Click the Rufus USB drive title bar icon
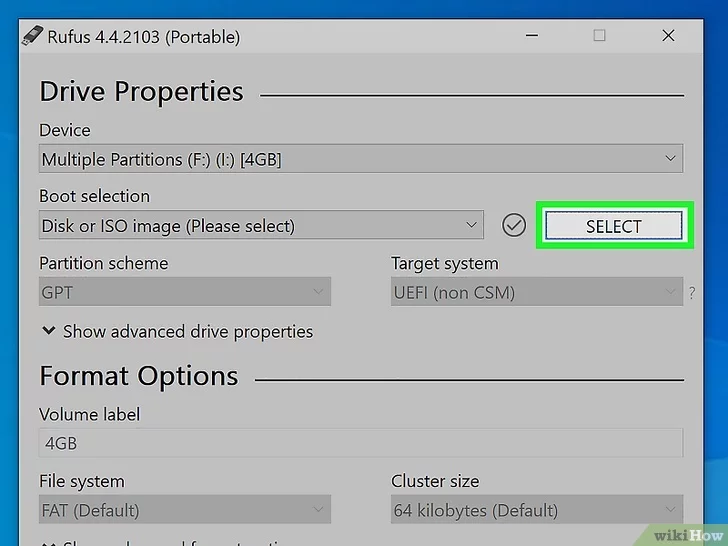The height and width of the screenshot is (546, 728). tap(32, 36)
